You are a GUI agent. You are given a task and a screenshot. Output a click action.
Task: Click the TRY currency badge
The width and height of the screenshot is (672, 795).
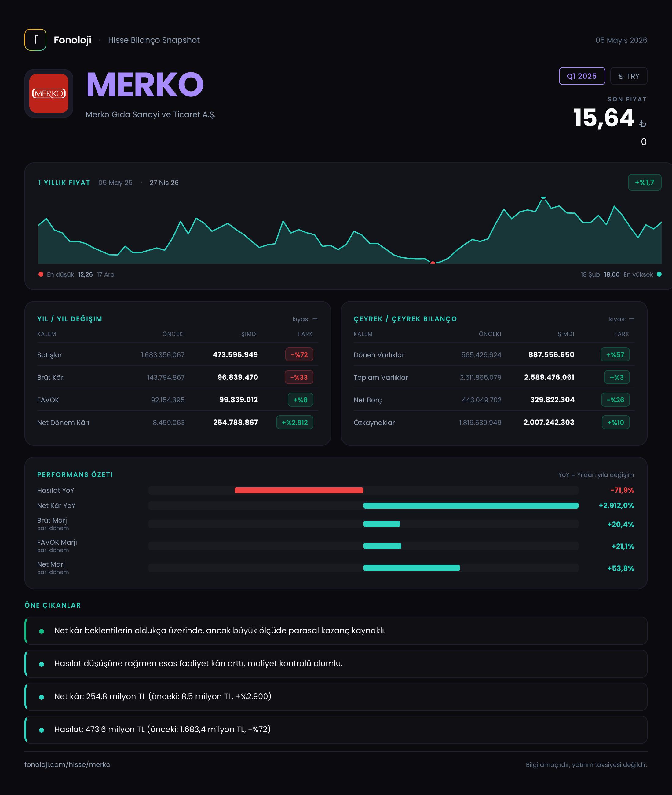[629, 76]
